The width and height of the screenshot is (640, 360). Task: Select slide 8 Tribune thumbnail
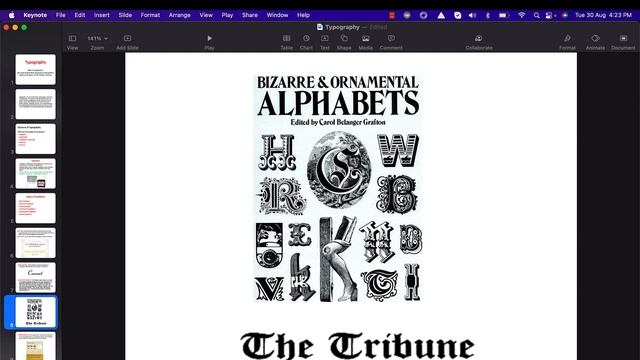[36, 312]
